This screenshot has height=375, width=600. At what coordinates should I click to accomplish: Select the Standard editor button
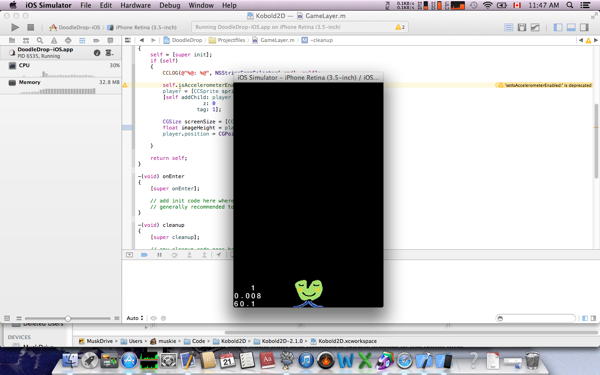tap(509, 27)
